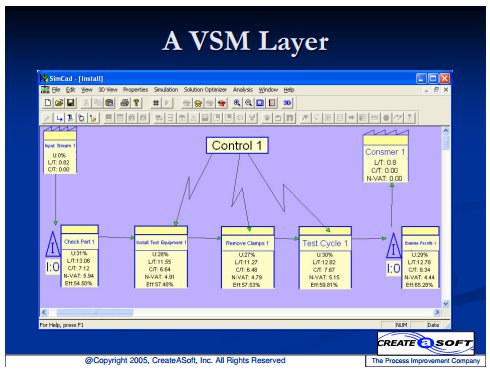
Task: Click the Save floppy disk icon
Action: point(70,103)
